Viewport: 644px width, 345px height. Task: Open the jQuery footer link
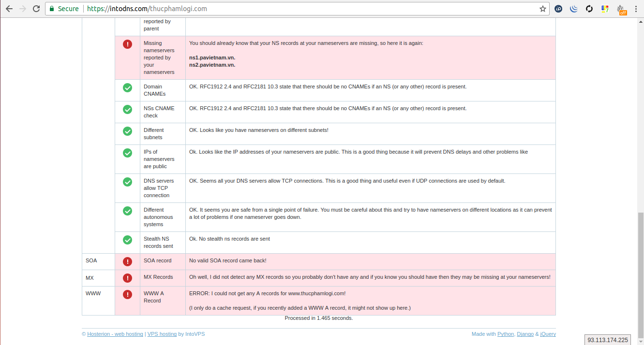[548, 334]
